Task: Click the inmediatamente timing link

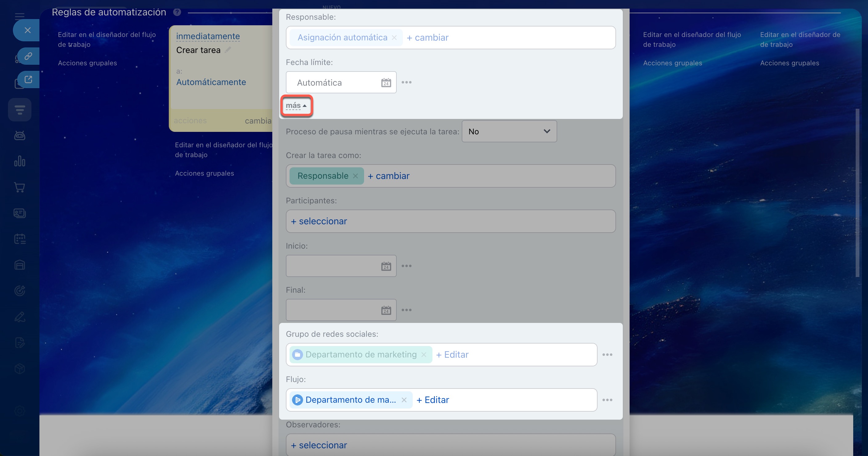Action: [x=208, y=36]
